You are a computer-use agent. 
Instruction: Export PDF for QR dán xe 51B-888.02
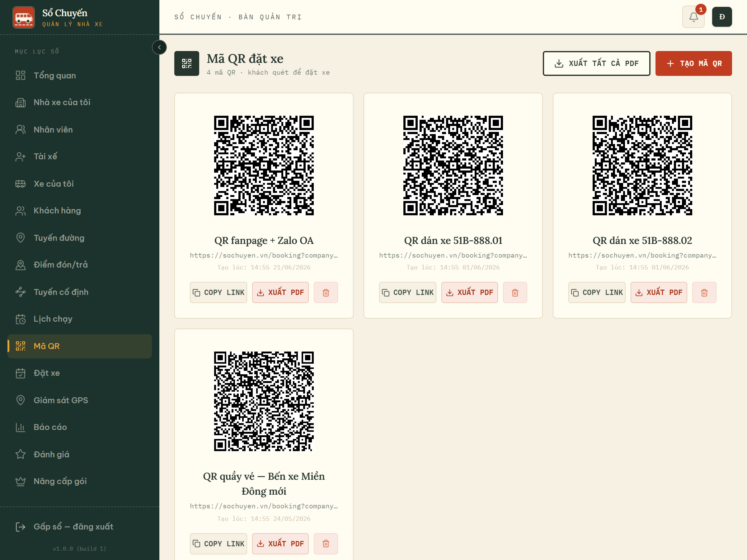pyautogui.click(x=659, y=292)
